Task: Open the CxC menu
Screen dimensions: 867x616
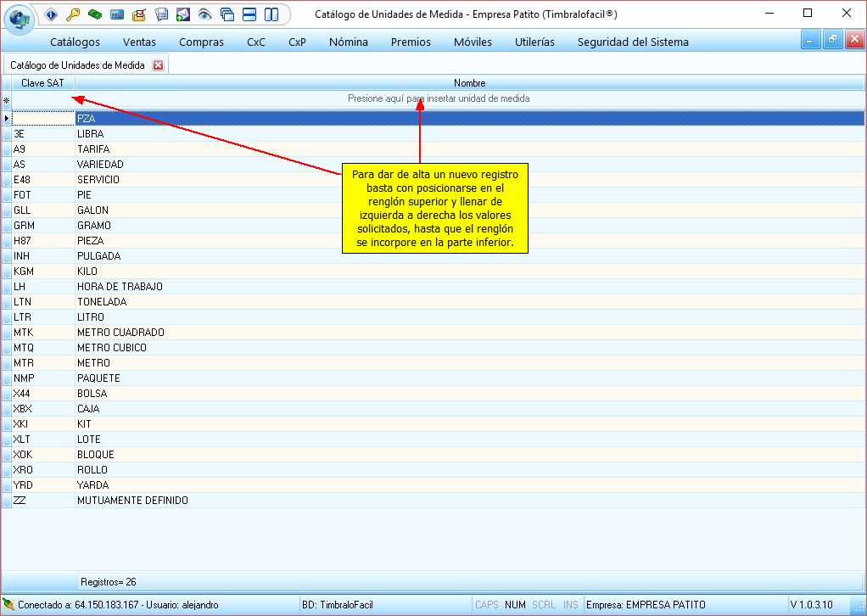Action: pyautogui.click(x=256, y=42)
